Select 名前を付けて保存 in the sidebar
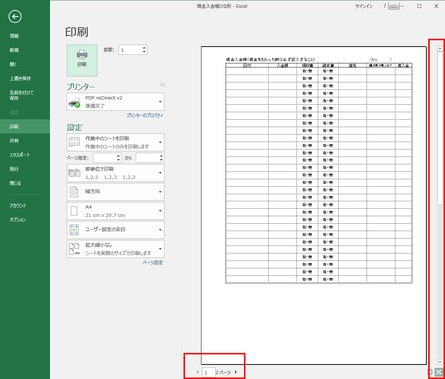The height and width of the screenshot is (379, 445). click(x=21, y=95)
